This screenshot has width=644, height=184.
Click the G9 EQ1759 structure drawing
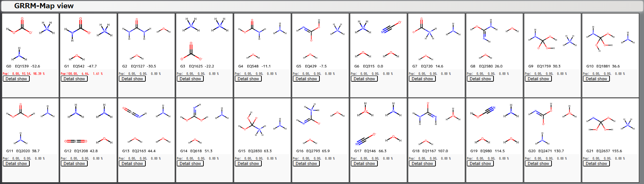552,39
